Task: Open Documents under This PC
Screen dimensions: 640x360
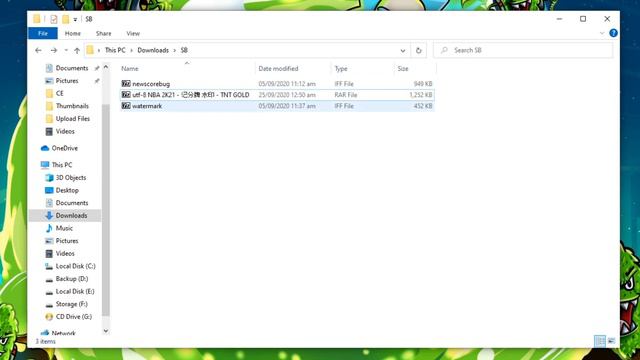Action: (x=72, y=203)
